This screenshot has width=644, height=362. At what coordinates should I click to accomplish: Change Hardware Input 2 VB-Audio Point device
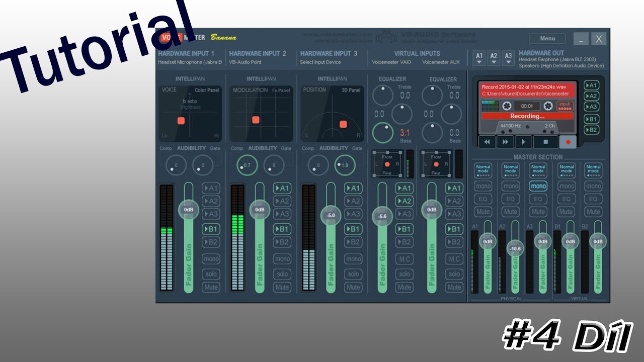tap(246, 62)
